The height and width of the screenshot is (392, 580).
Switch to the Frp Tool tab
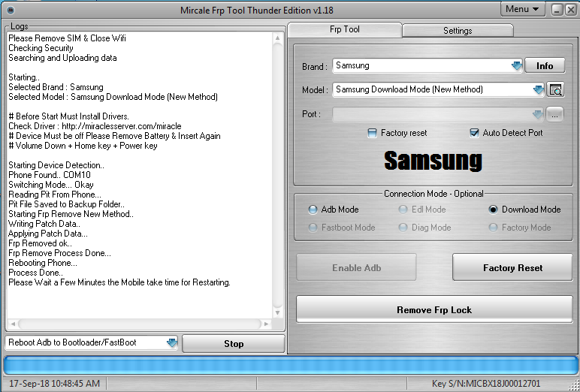[x=344, y=29]
